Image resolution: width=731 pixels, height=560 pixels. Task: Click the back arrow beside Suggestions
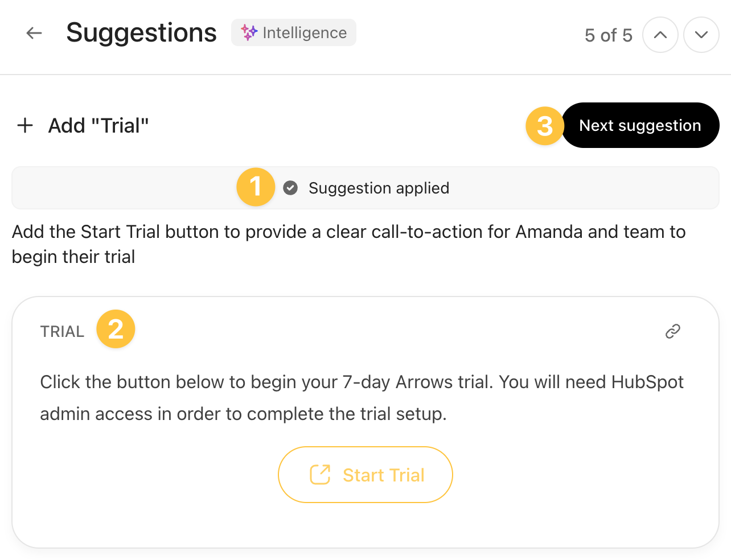point(34,33)
